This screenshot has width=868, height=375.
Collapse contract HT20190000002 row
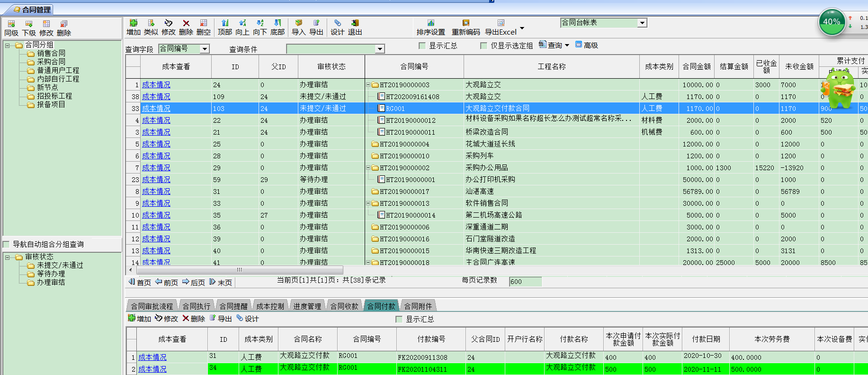[x=368, y=168]
